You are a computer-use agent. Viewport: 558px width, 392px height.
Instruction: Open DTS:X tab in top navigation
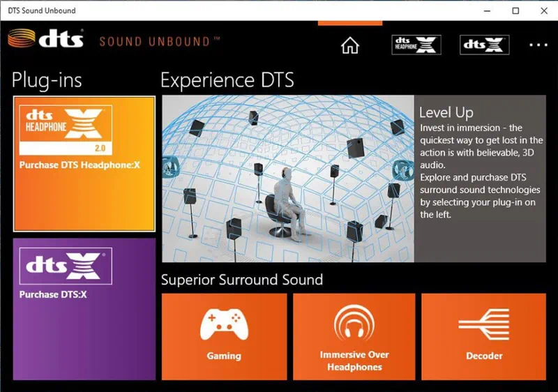484,45
